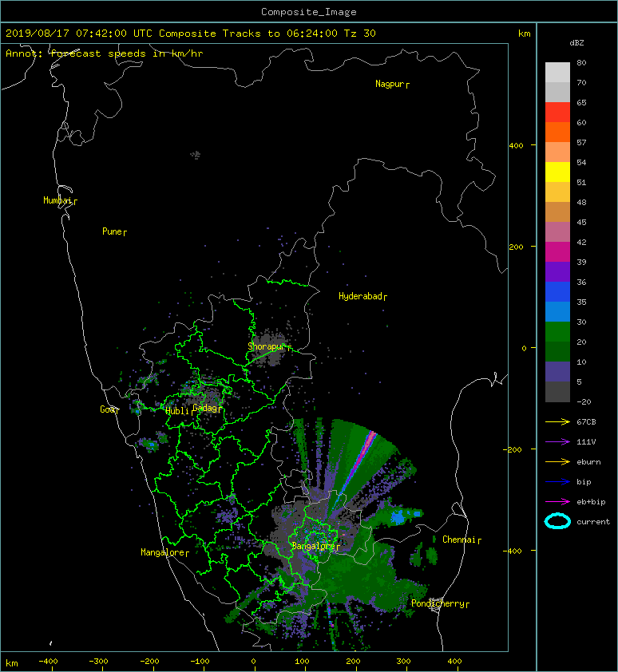This screenshot has height=672, width=618.
Task: Click the blue bip arrow legend symbol
Action: click(557, 482)
